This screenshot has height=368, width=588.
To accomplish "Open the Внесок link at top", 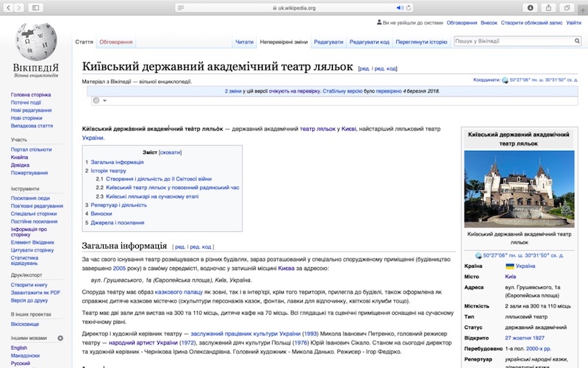I will (x=489, y=23).
